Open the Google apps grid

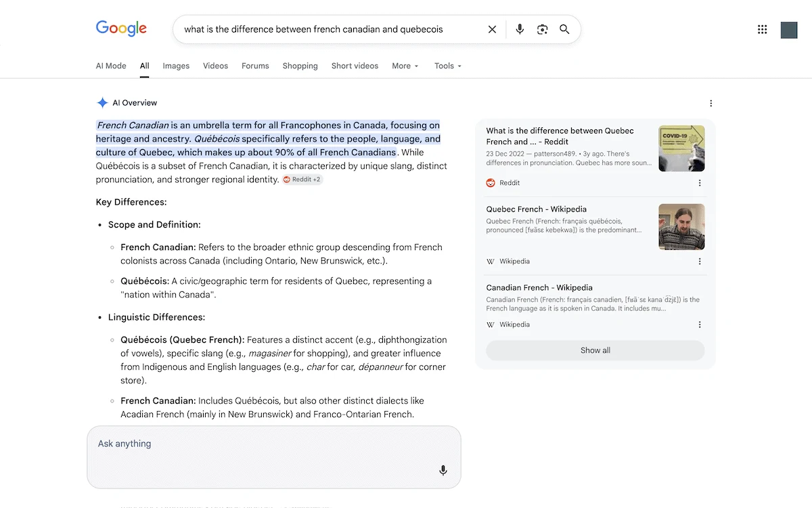coord(763,29)
